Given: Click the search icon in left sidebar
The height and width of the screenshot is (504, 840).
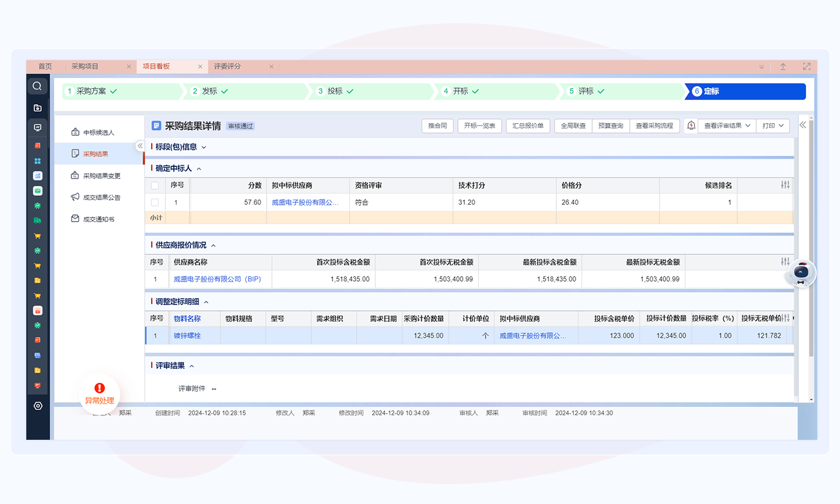Looking at the screenshot, I should coord(37,86).
